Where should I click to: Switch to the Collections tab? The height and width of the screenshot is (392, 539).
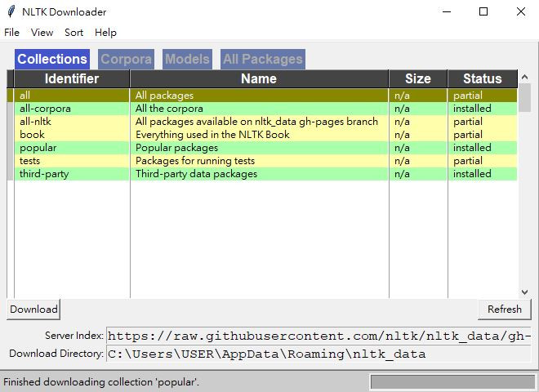point(52,59)
